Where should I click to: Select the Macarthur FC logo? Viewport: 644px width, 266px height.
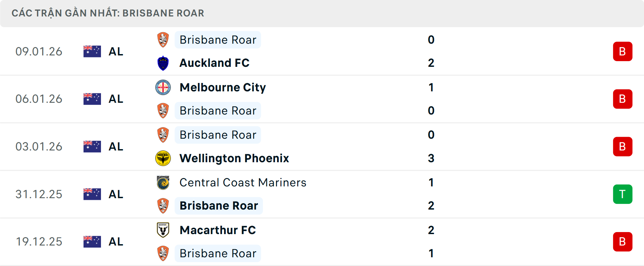coord(163,230)
